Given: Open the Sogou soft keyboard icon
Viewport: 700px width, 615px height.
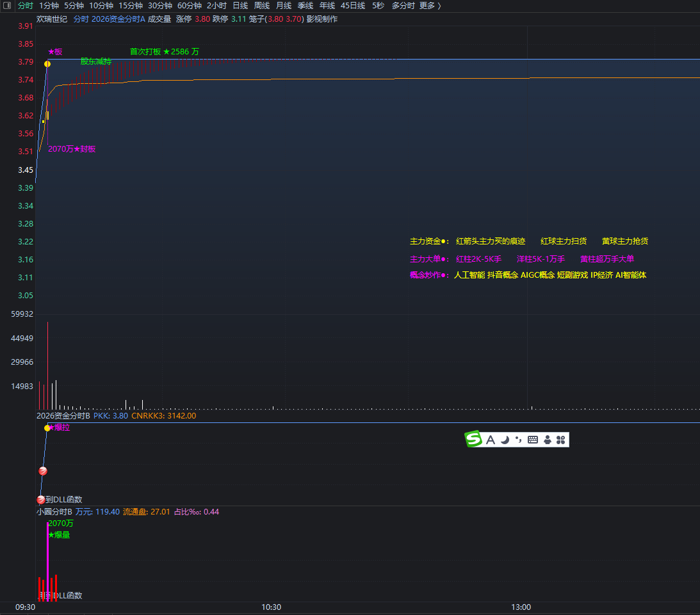Looking at the screenshot, I should [x=533, y=440].
